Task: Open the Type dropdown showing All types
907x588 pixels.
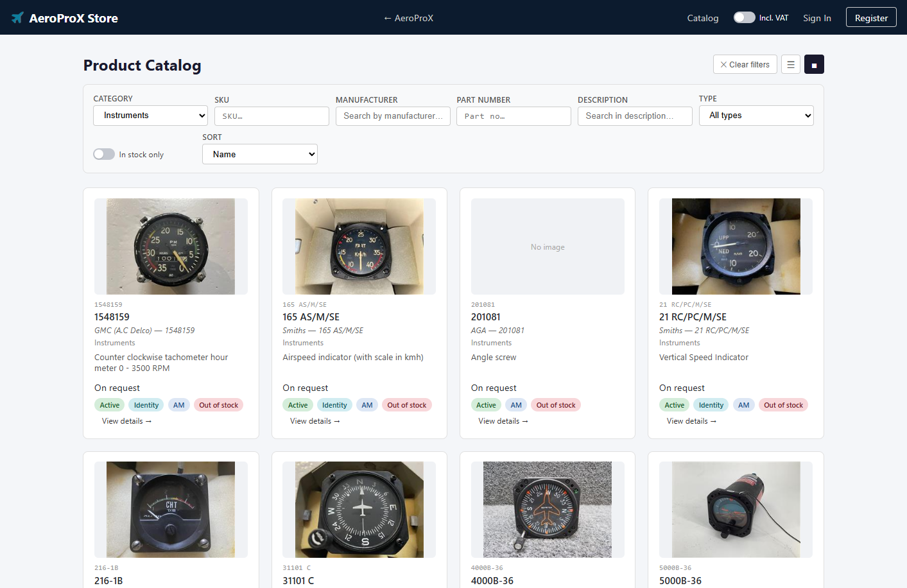Action: pyautogui.click(x=756, y=116)
